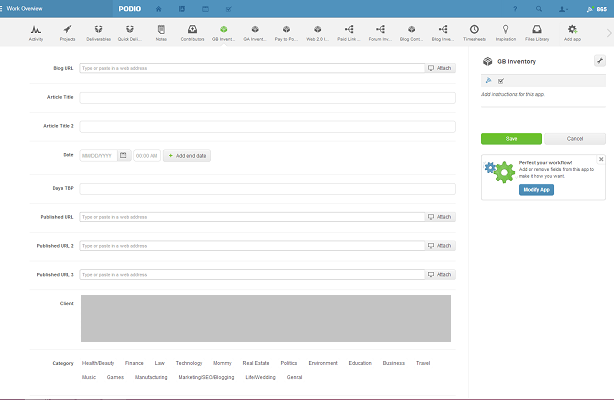Expand the GB Inventory panel
This screenshot has width=614, height=400.
click(599, 61)
